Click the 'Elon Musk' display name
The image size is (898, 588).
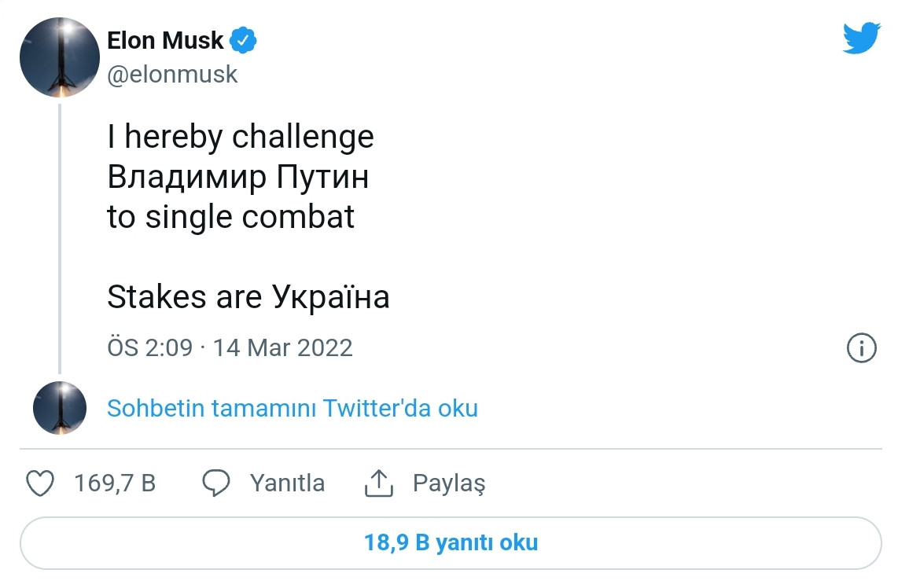click(x=167, y=39)
